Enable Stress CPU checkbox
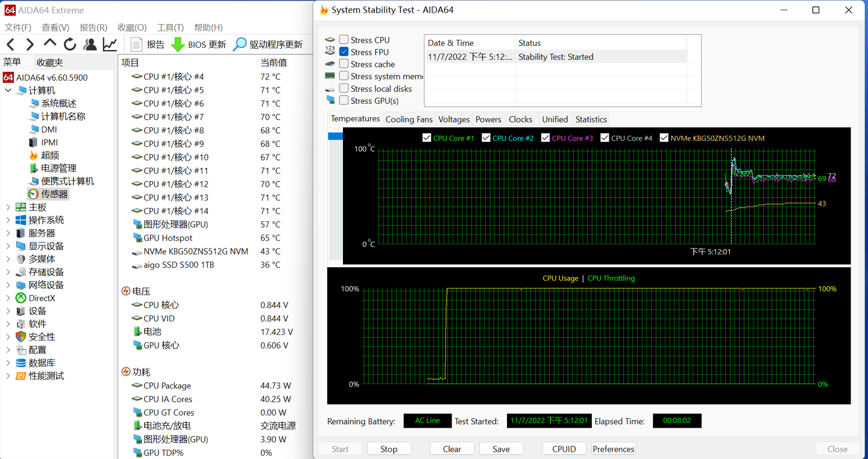Screen dimensions: 868x459 [x=344, y=40]
